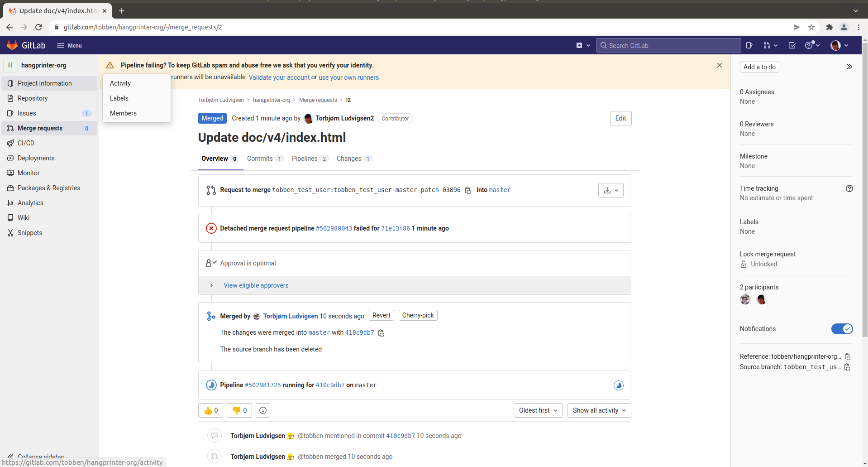This screenshot has height=467, width=868.
Task: Copy the source branch name icon
Action: [847, 367]
